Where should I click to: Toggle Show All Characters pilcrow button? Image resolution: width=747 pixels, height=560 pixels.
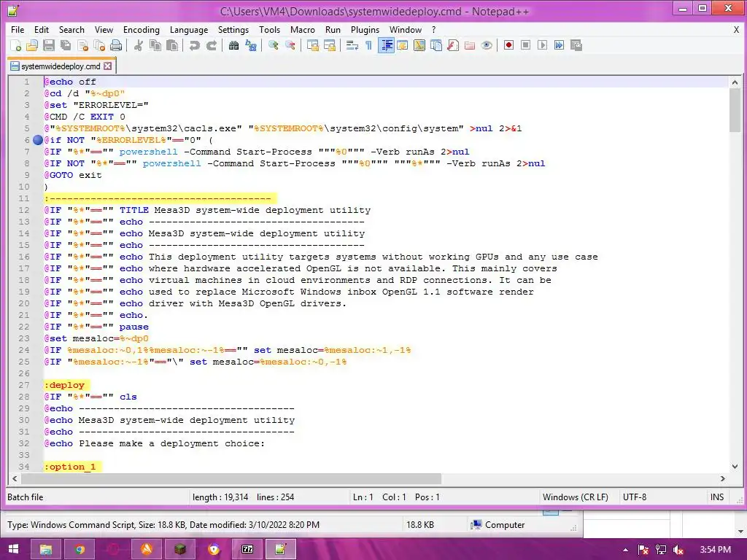[x=368, y=45]
